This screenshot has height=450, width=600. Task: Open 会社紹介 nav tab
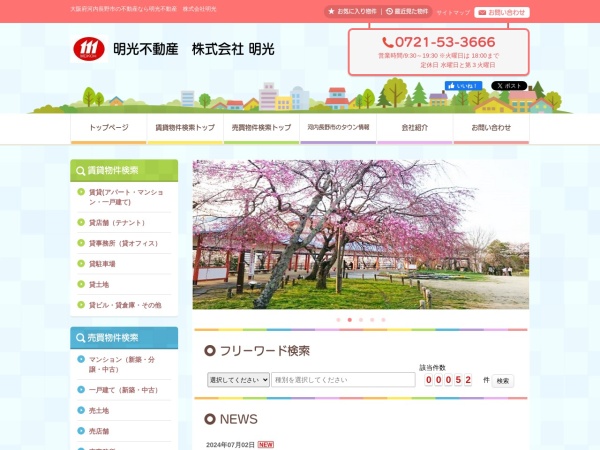[x=415, y=129]
